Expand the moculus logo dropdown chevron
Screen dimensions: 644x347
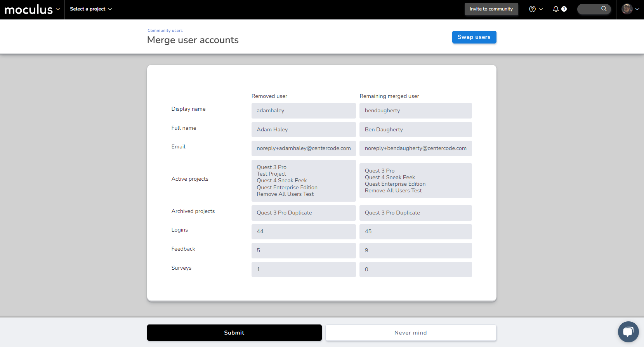coord(58,9)
